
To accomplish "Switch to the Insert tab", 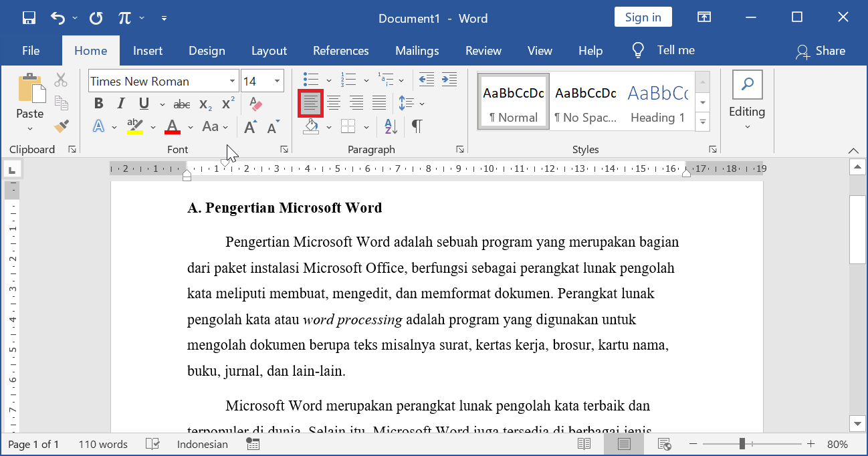I will pos(148,51).
